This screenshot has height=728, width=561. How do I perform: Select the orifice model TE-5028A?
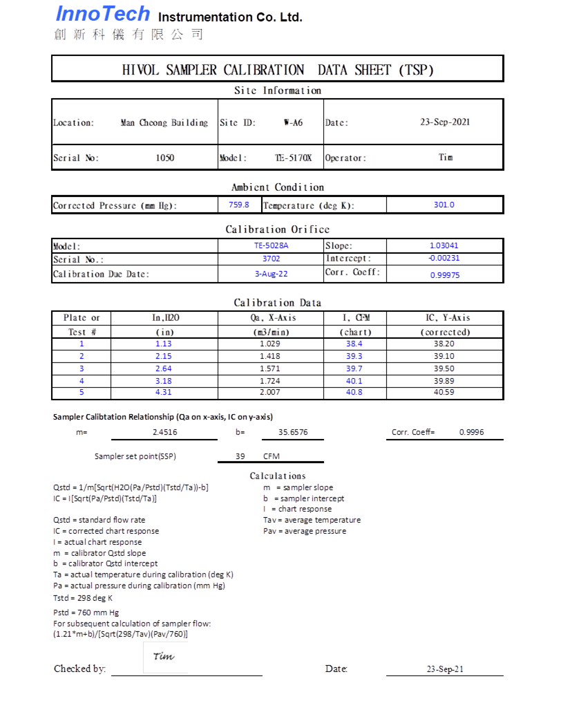pos(271,245)
